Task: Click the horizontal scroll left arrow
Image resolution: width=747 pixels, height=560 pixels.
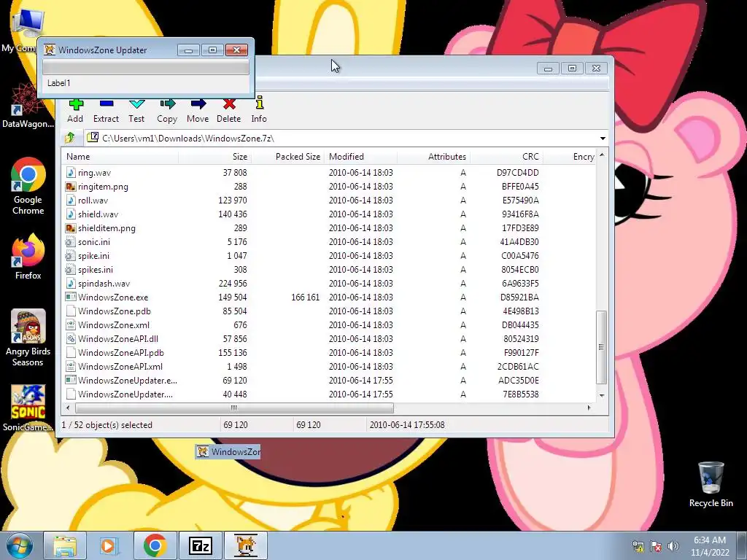Action: [x=68, y=408]
